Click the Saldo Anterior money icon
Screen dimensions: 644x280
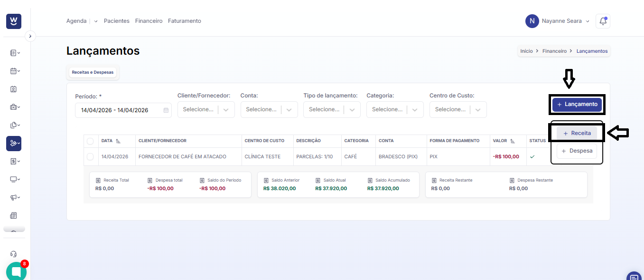coord(266,180)
